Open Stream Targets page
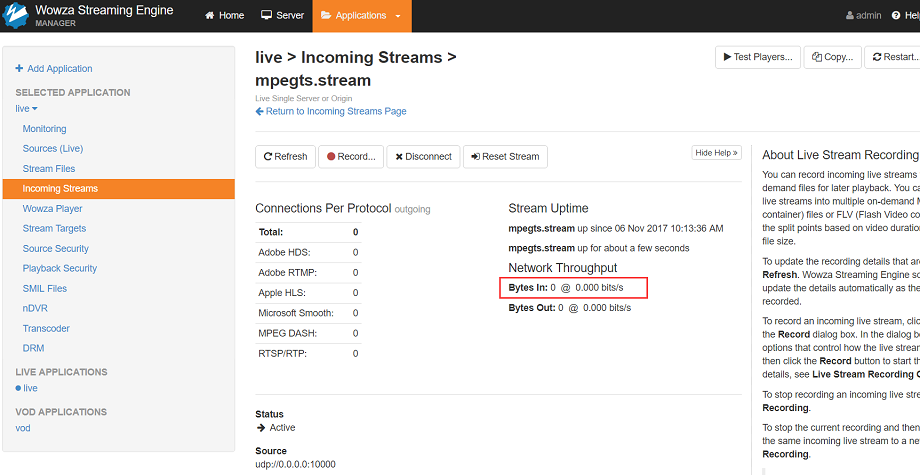 (x=54, y=229)
